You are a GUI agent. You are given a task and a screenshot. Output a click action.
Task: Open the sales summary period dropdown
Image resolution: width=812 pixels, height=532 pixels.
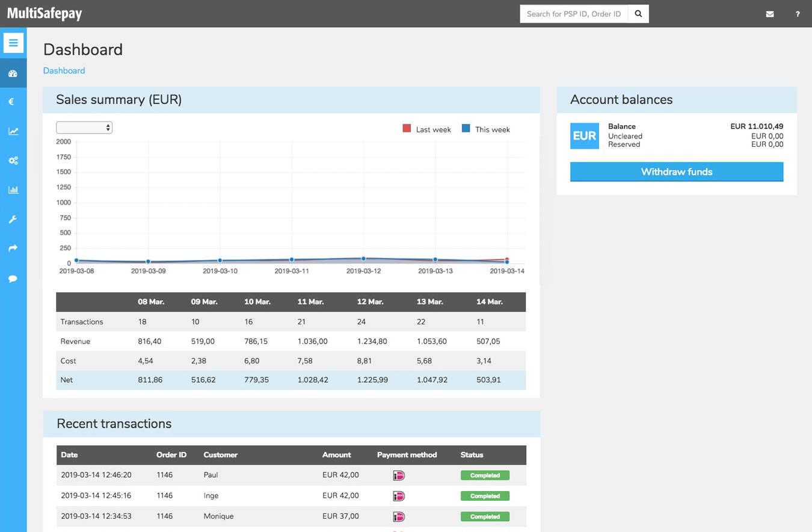click(84, 128)
